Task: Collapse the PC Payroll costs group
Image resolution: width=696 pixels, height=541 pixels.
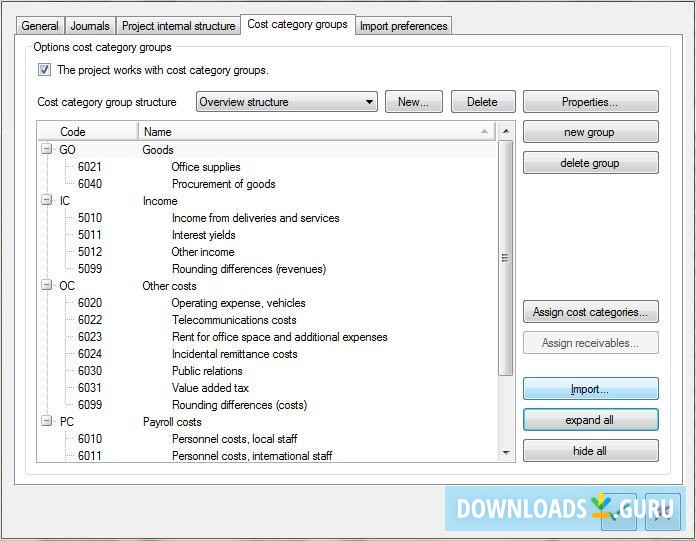Action: [x=46, y=421]
